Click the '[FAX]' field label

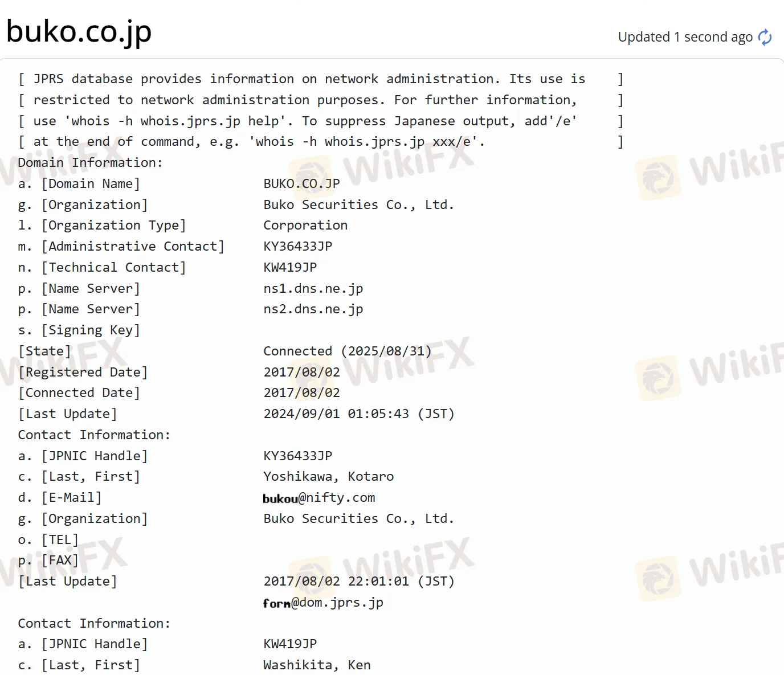tap(60, 560)
